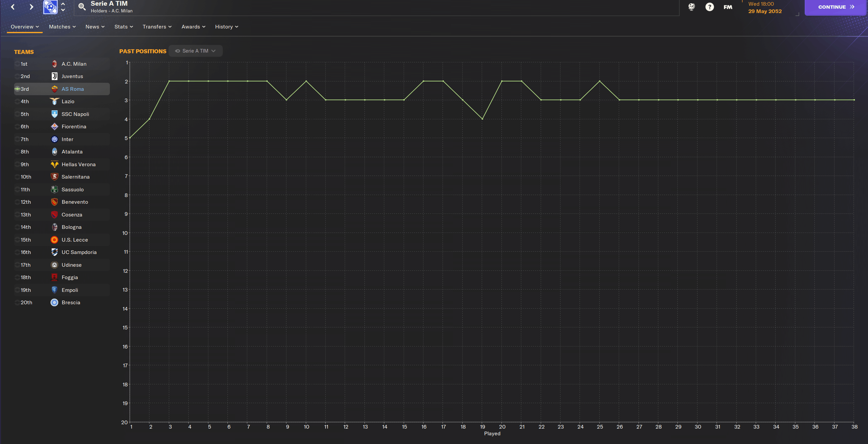Click the date 29 May 2052

pos(765,11)
